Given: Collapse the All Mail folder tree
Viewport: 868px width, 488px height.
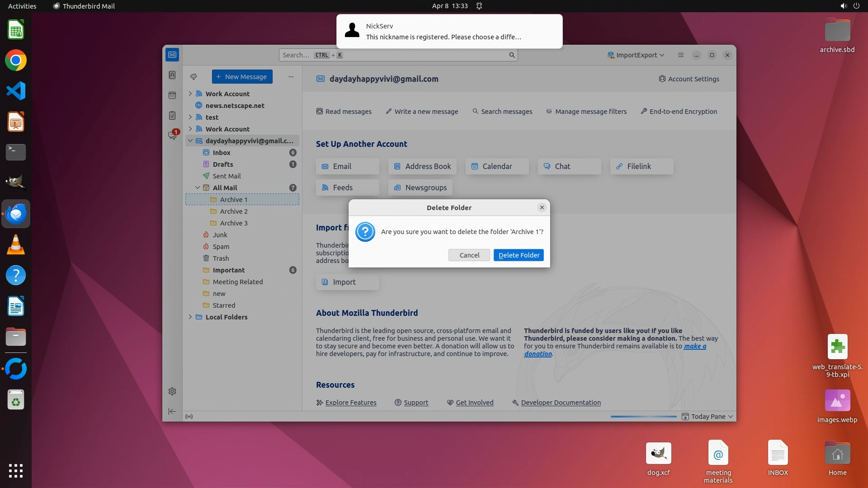Looking at the screenshot, I should pyautogui.click(x=198, y=188).
